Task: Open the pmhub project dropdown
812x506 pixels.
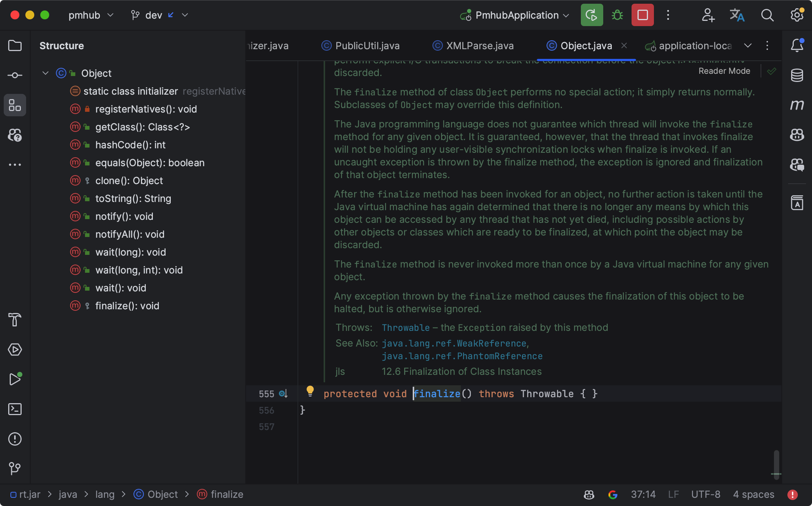Action: click(x=91, y=15)
